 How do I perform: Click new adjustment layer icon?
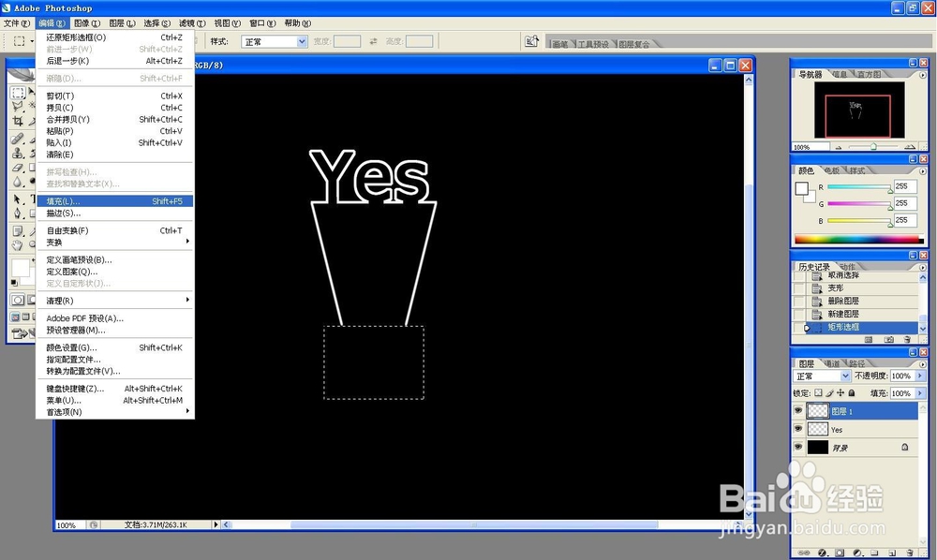[858, 553]
